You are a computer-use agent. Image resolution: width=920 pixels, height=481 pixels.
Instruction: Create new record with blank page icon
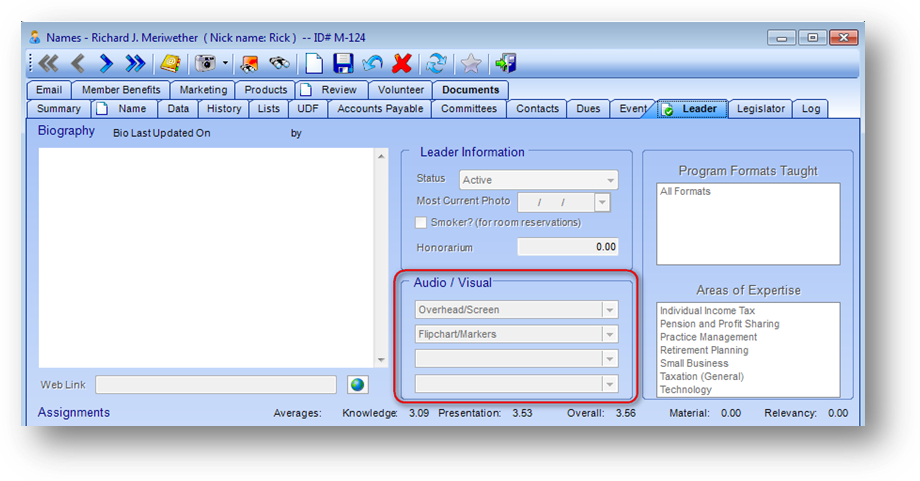pos(314,63)
